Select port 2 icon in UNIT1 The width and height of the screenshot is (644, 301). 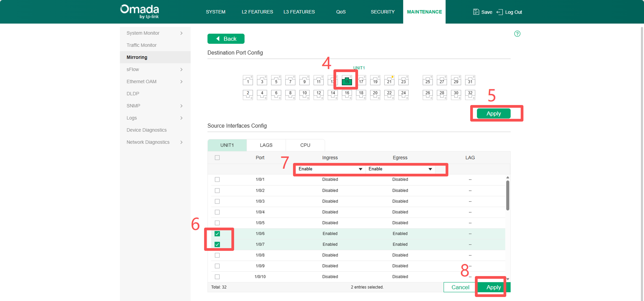pyautogui.click(x=248, y=95)
